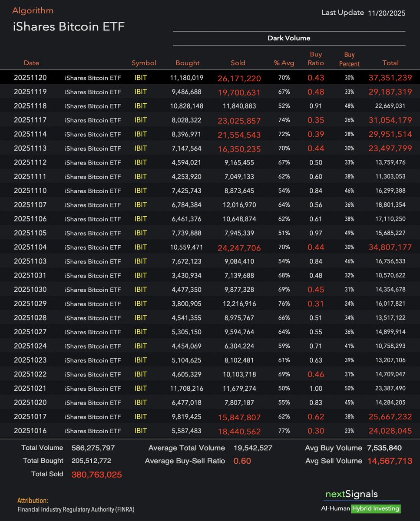Select the bought value 11,708,216
This screenshot has height=521, width=420.
pos(187,388)
